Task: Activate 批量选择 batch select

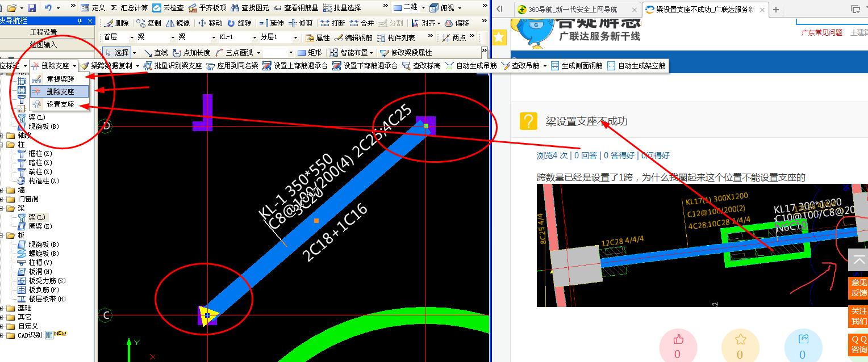Action: point(342,8)
